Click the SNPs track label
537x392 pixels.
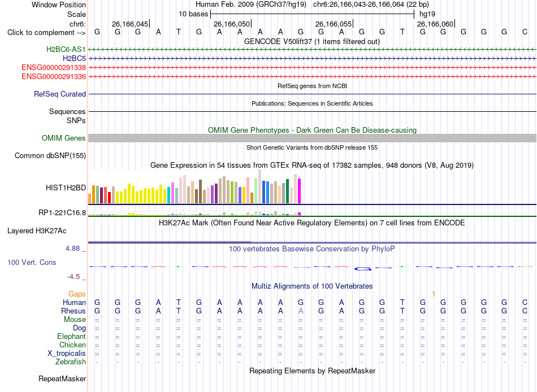click(x=76, y=120)
